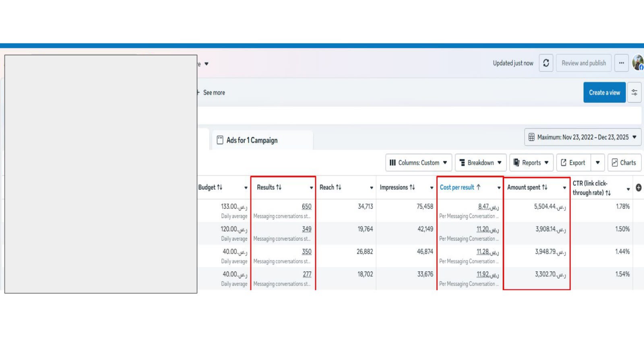
Task: Open the view settings sliders icon
Action: point(634,93)
